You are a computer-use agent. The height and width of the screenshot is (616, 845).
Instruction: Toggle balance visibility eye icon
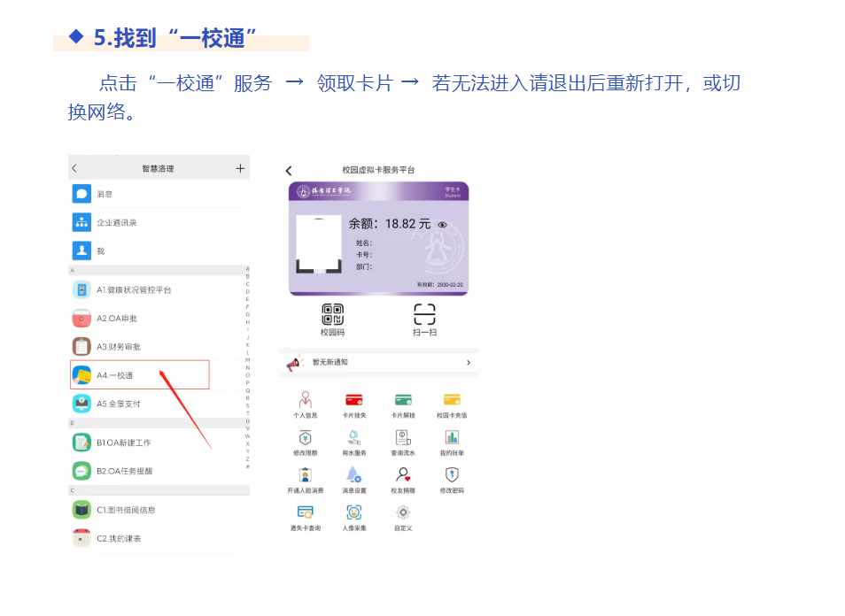tap(443, 225)
